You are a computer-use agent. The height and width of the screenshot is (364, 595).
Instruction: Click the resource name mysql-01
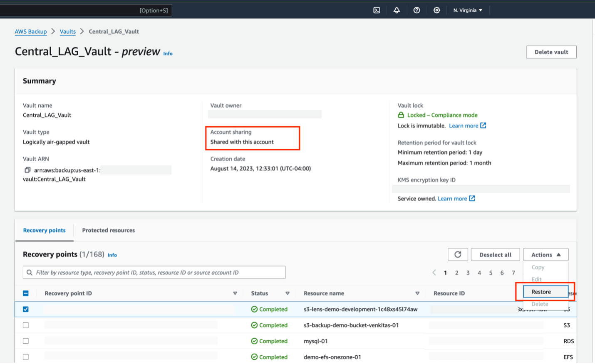pyautogui.click(x=316, y=341)
